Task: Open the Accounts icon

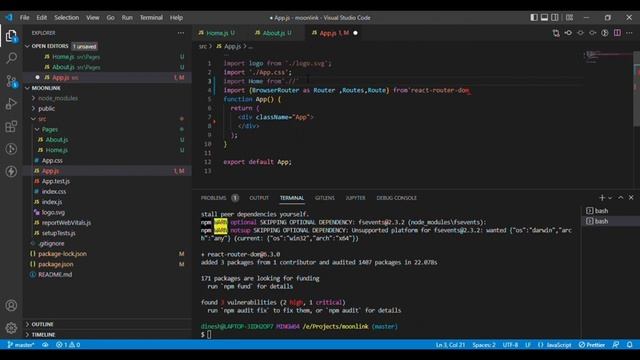Action: click(11, 305)
